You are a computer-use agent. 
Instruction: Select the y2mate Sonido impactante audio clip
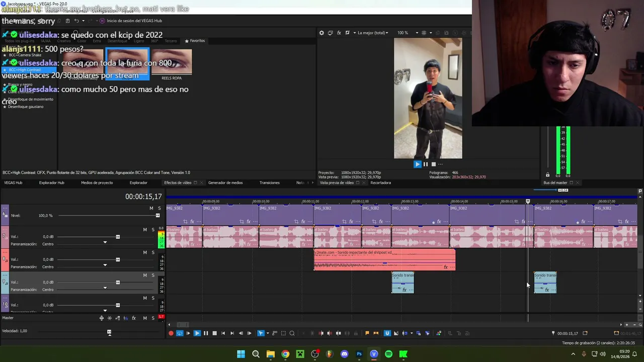384,259
